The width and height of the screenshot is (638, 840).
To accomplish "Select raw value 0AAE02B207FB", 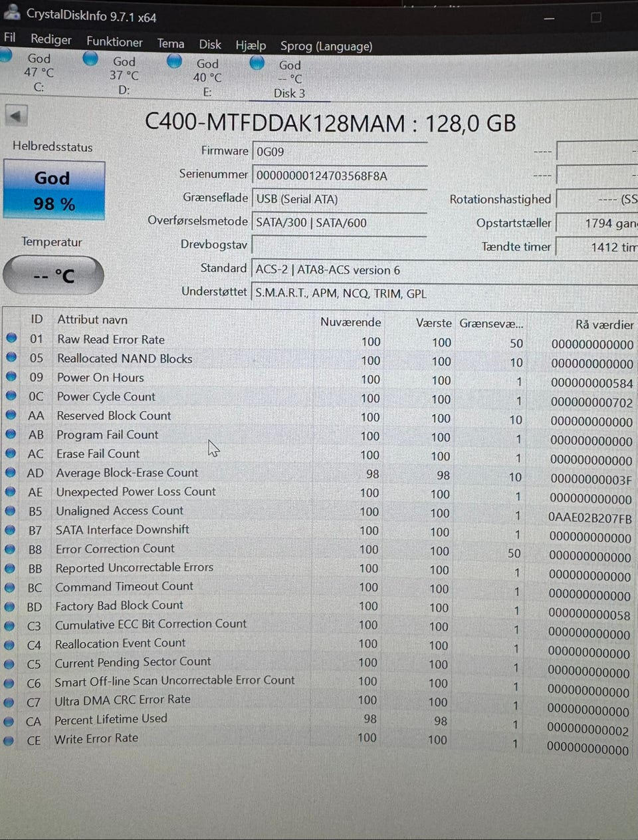I will (590, 517).
